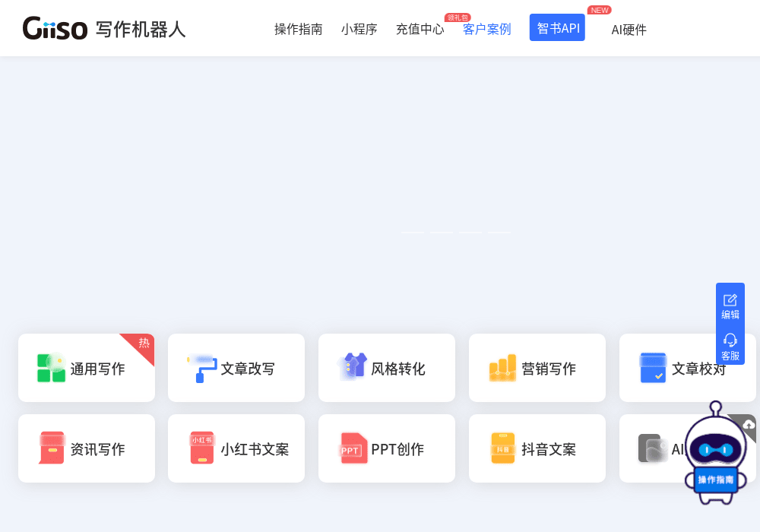Click the 小红书 red icon
The height and width of the screenshot is (532, 760).
click(x=202, y=448)
